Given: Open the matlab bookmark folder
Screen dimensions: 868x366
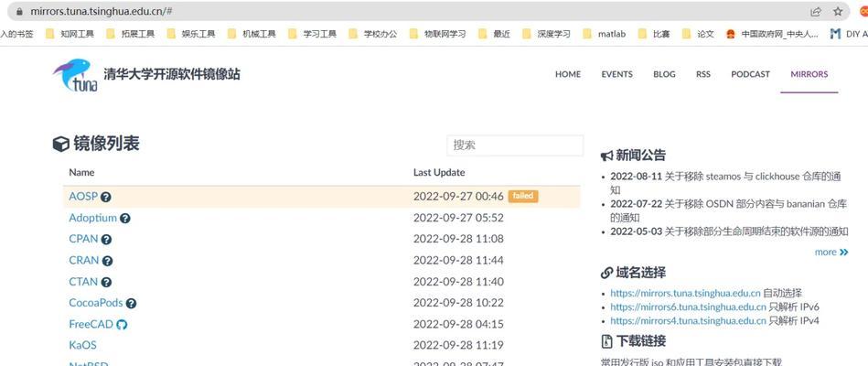Looking at the screenshot, I should point(605,34).
